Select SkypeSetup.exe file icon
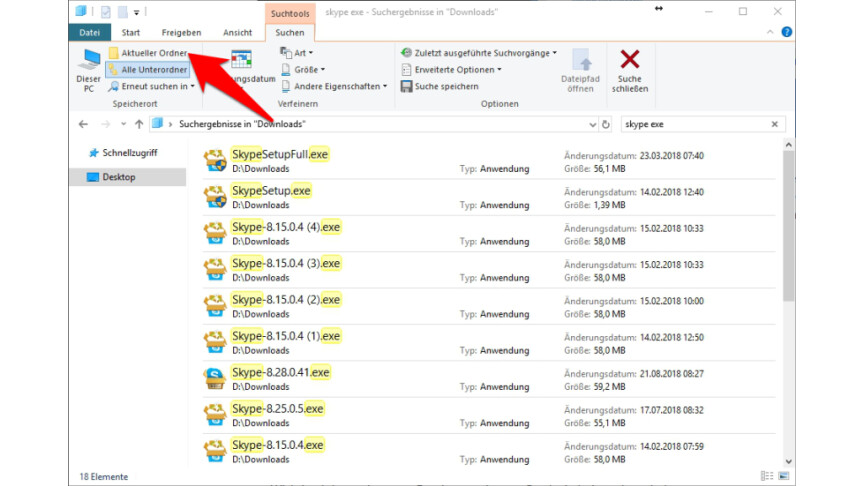This screenshot has height=486, width=864. click(215, 197)
